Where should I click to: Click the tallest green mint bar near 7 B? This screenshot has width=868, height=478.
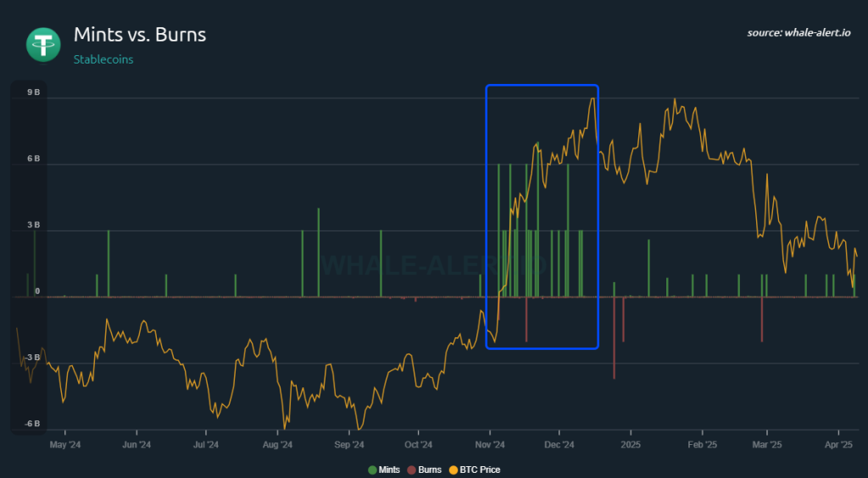pyautogui.click(x=537, y=220)
